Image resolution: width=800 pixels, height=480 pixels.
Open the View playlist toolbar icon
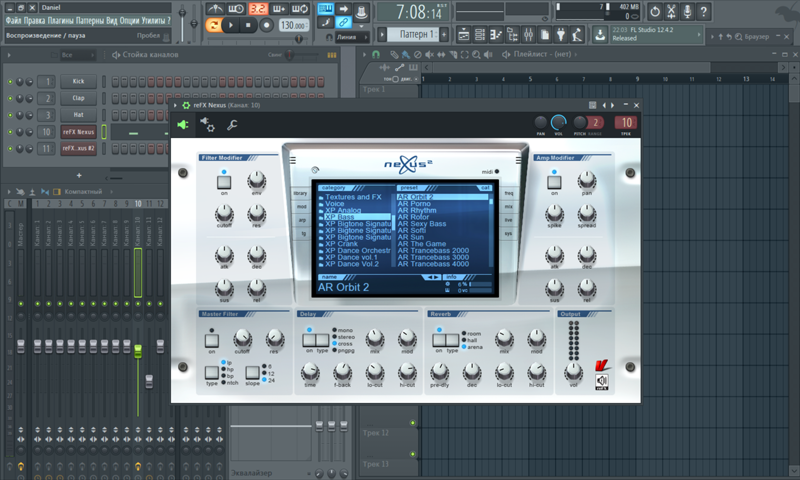coord(463,35)
